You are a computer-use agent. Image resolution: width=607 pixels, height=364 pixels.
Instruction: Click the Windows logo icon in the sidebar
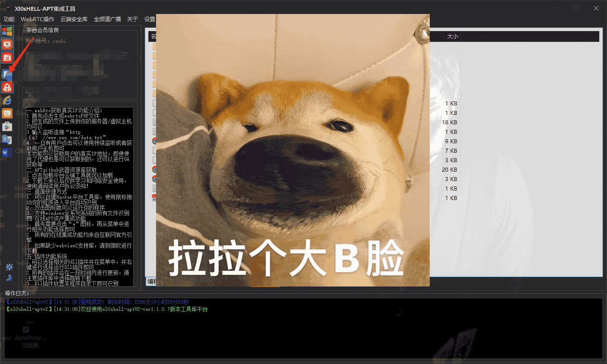pyautogui.click(x=7, y=30)
